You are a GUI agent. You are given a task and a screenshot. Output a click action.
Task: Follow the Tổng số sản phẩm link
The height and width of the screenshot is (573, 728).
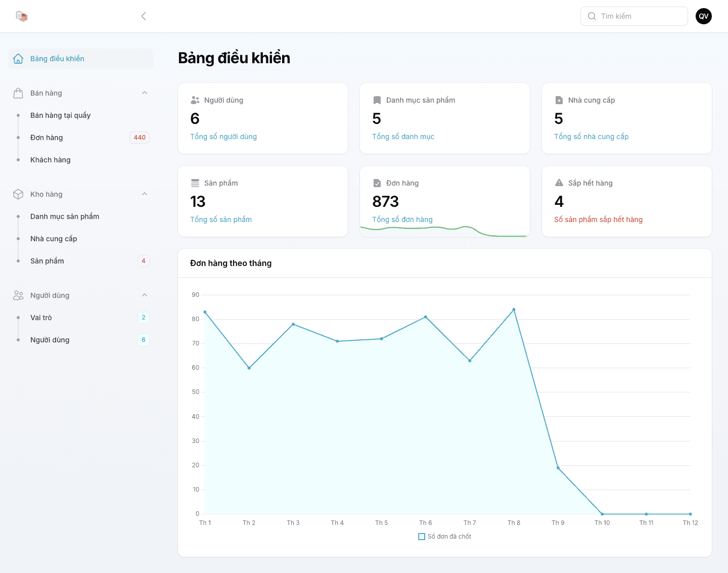221,219
